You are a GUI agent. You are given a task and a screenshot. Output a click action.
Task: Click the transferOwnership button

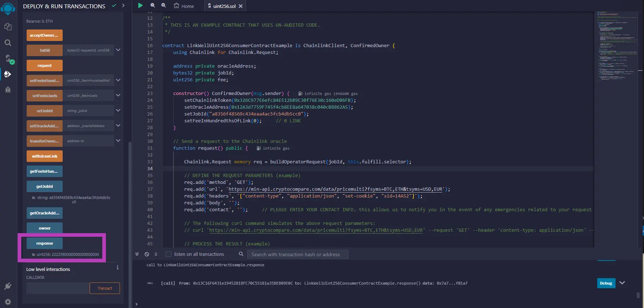(45, 141)
